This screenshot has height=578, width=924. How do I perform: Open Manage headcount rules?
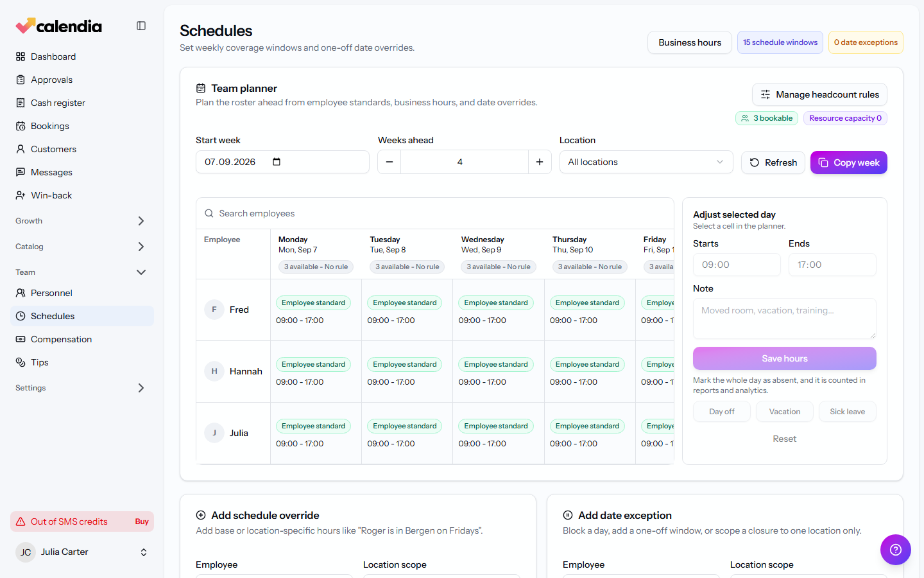(x=819, y=94)
